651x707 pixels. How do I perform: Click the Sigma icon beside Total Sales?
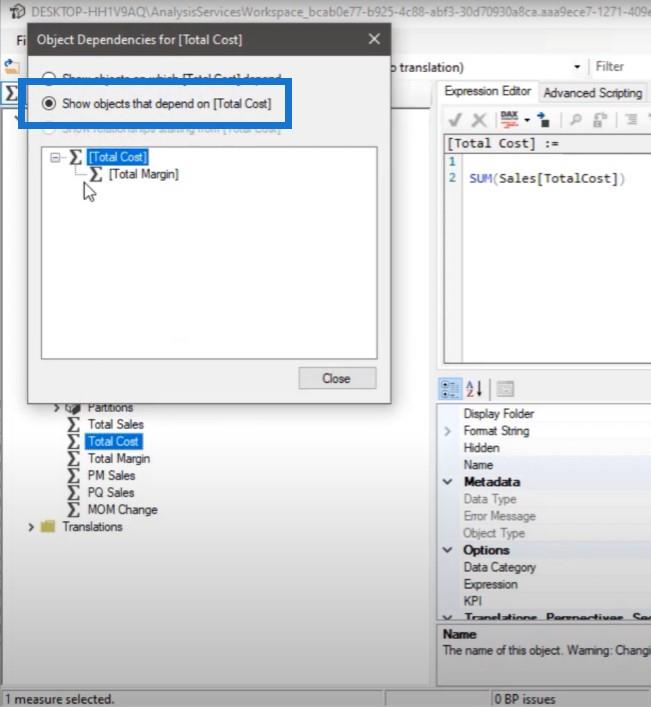pyautogui.click(x=73, y=424)
